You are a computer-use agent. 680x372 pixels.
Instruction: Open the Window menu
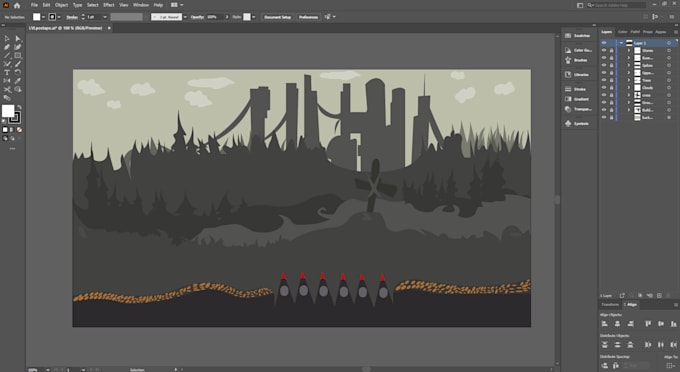point(141,5)
